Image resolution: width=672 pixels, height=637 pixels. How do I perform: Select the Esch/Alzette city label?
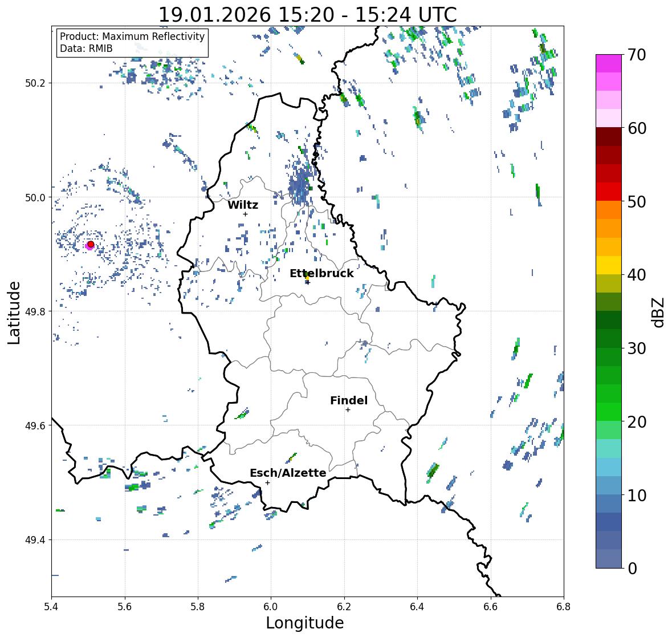pyautogui.click(x=288, y=473)
